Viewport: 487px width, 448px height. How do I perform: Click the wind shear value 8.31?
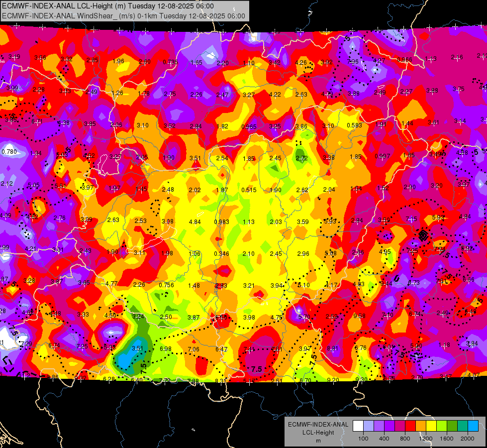[x=221, y=381]
